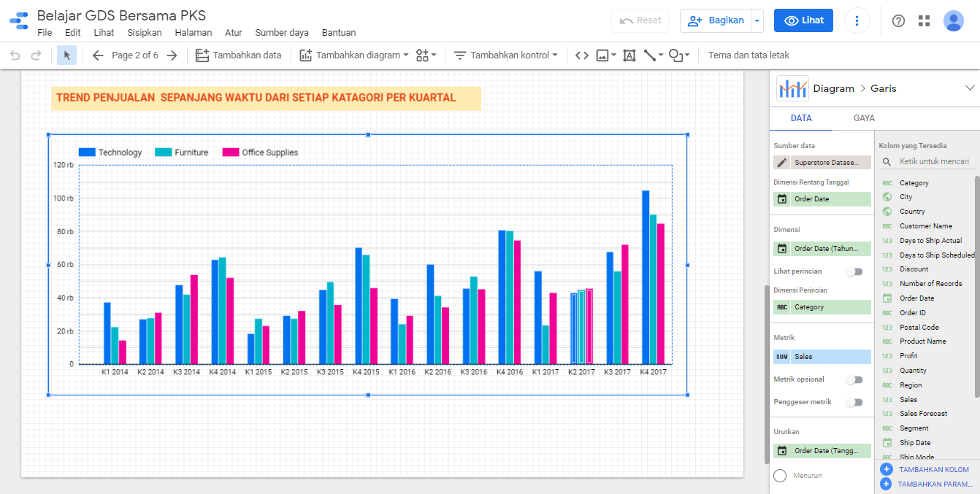Switch to the DATA tab
The width and height of the screenshot is (980, 494).
[801, 118]
